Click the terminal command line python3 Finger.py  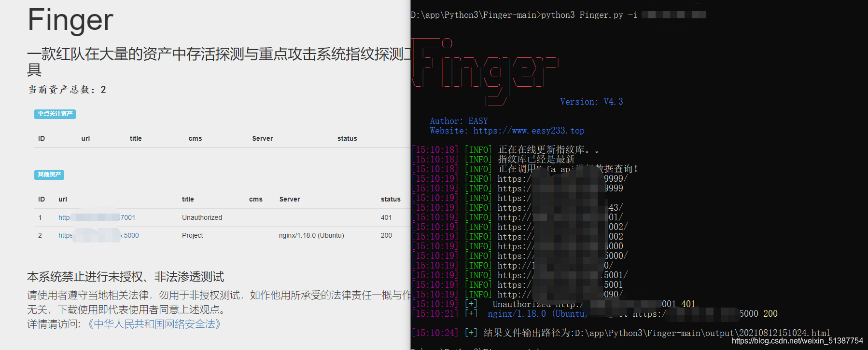pos(558,15)
